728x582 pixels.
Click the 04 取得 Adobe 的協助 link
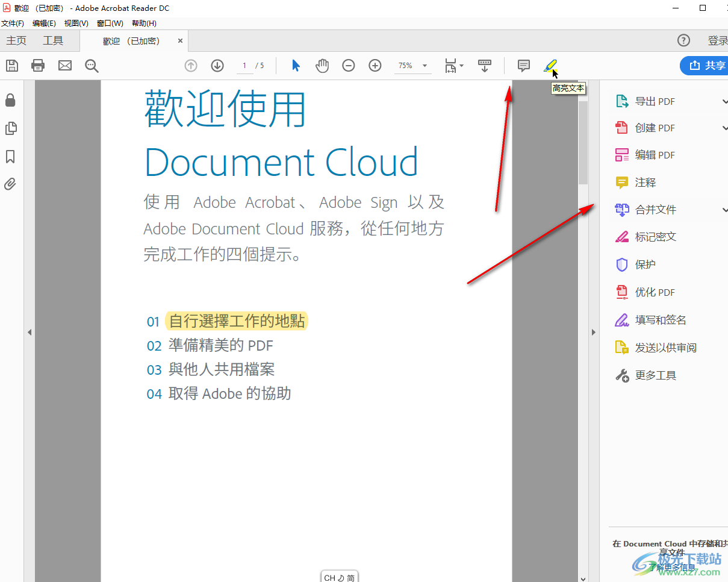click(x=219, y=393)
